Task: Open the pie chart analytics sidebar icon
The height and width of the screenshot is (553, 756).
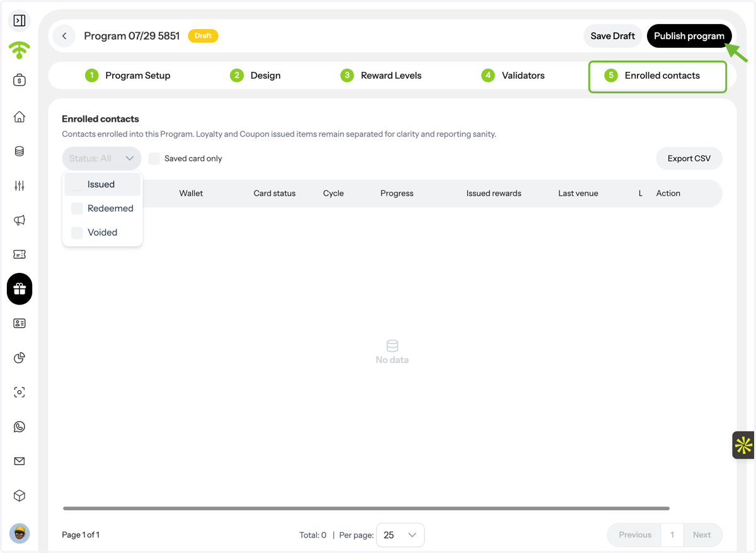Action: pos(20,358)
